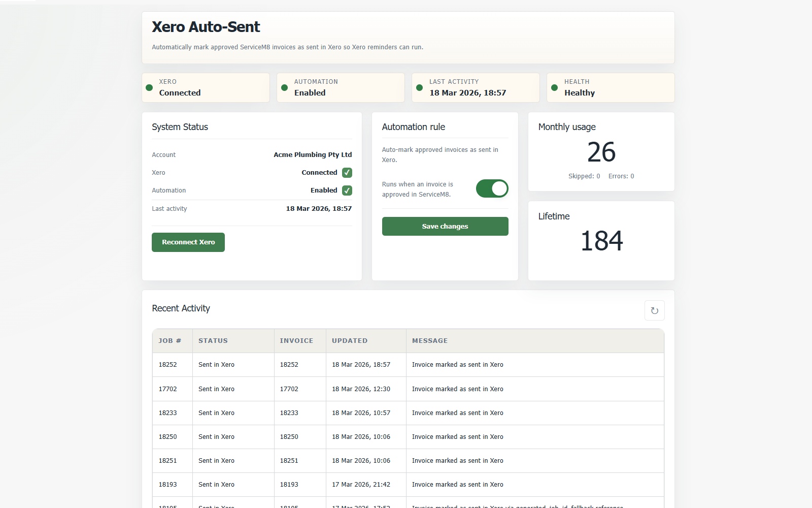Click the Xero Auto-Sent page title

click(x=206, y=27)
